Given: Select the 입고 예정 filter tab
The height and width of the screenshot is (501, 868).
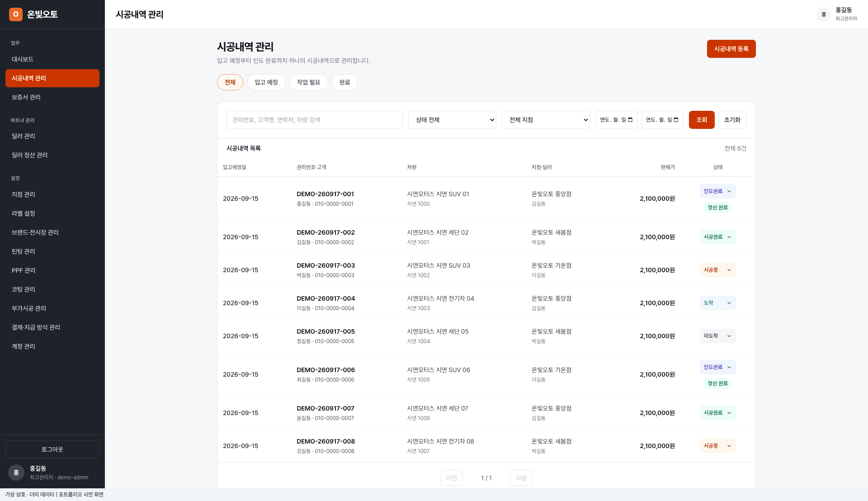Looking at the screenshot, I should click(x=266, y=82).
